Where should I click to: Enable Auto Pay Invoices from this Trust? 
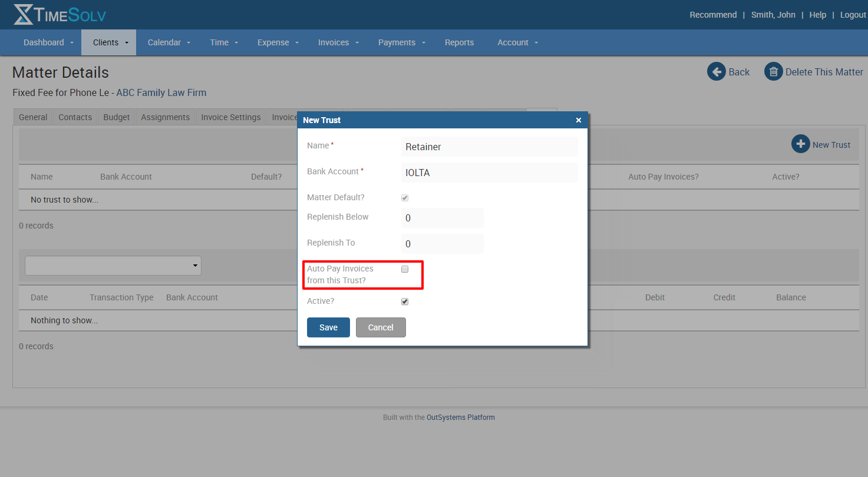[405, 269]
